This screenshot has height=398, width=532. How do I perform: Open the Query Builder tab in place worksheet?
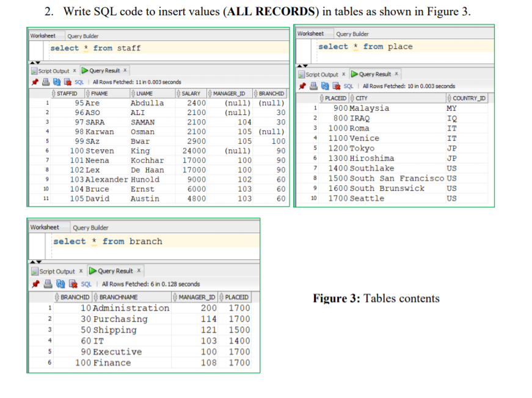[x=351, y=34]
